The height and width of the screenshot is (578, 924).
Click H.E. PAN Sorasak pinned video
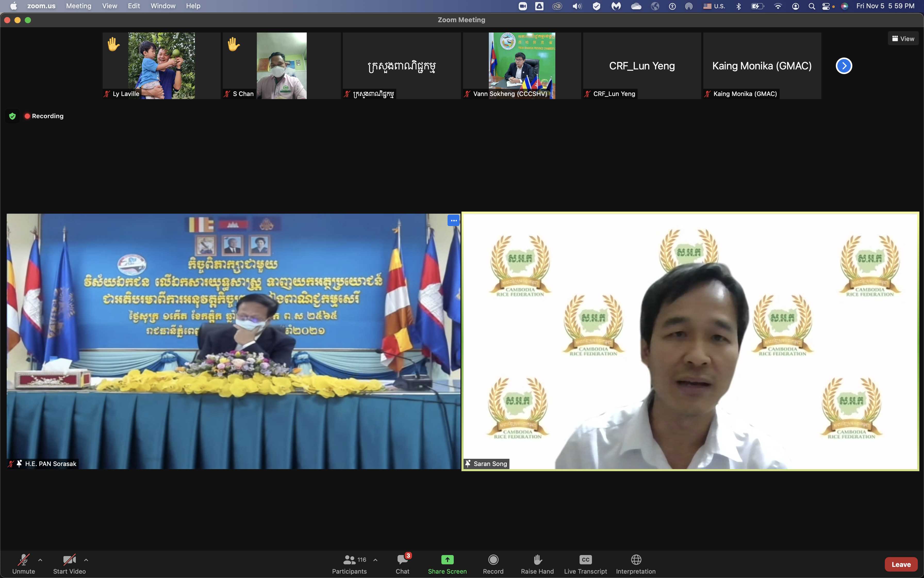[233, 341]
